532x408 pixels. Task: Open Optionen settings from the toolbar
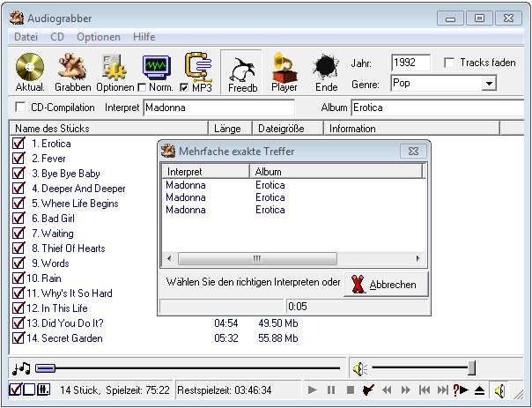(115, 67)
